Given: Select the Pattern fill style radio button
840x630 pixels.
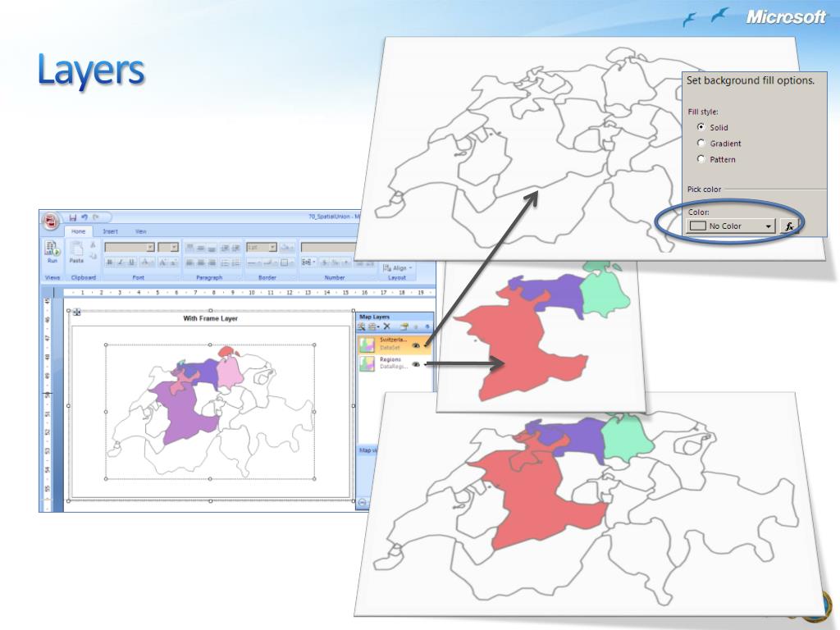Looking at the screenshot, I should pyautogui.click(x=701, y=159).
